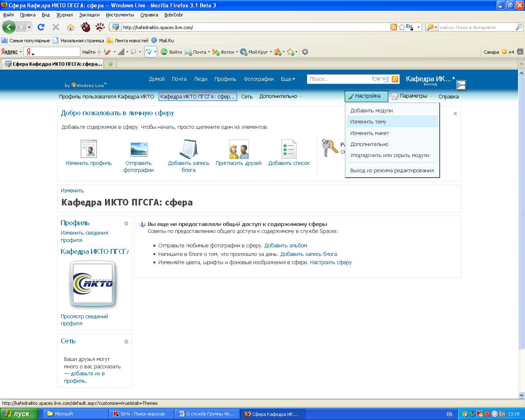Viewport: 525px width, 420px height.
Task: Click the spell-check checkmark icon in Yandex bar
Action: [x=149, y=52]
